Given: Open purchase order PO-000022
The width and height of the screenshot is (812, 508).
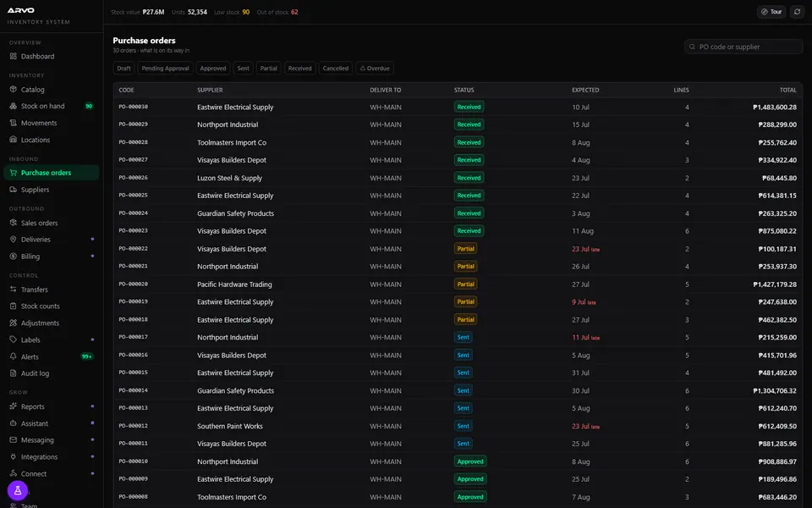Looking at the screenshot, I should pyautogui.click(x=458, y=249).
